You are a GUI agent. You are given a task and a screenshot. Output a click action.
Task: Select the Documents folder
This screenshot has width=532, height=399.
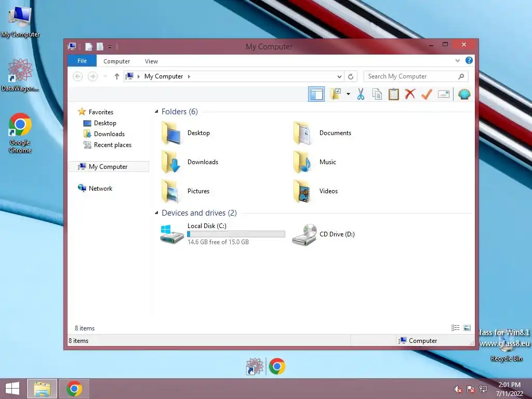pos(322,133)
